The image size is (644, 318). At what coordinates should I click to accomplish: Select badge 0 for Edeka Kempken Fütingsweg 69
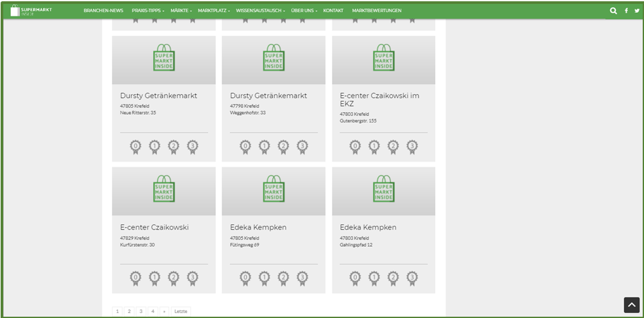pyautogui.click(x=245, y=278)
